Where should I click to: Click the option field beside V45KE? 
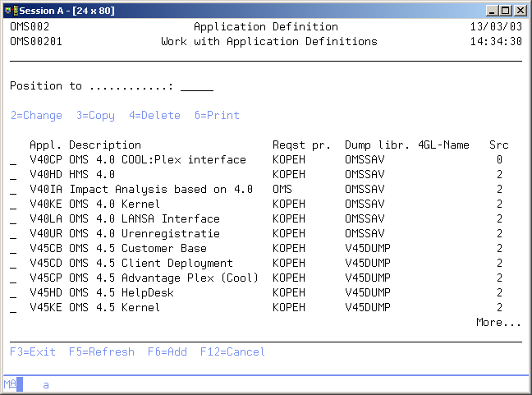pos(13,308)
